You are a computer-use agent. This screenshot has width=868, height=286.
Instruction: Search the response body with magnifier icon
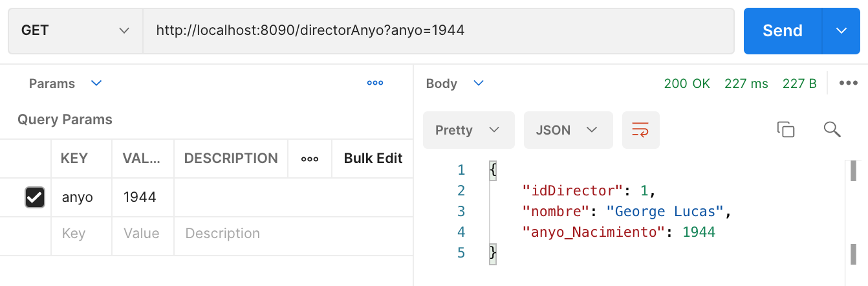(832, 129)
